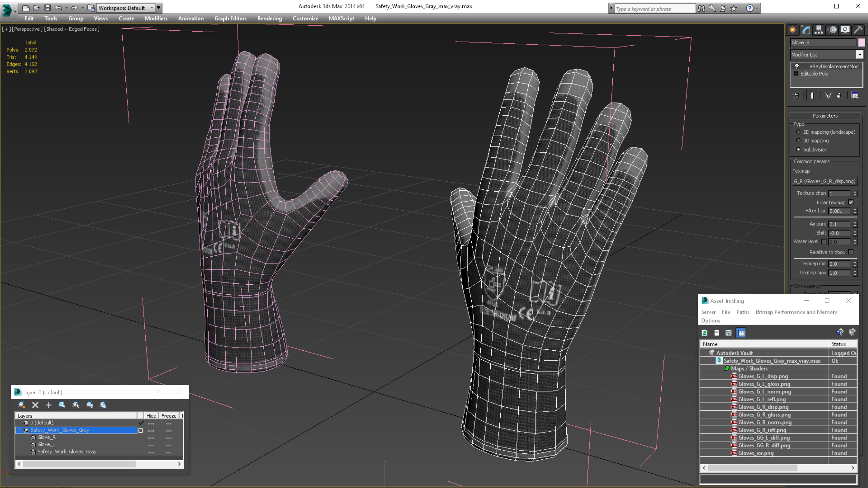868x488 pixels.
Task: Open the Motion command panel tab
Action: [x=832, y=30]
